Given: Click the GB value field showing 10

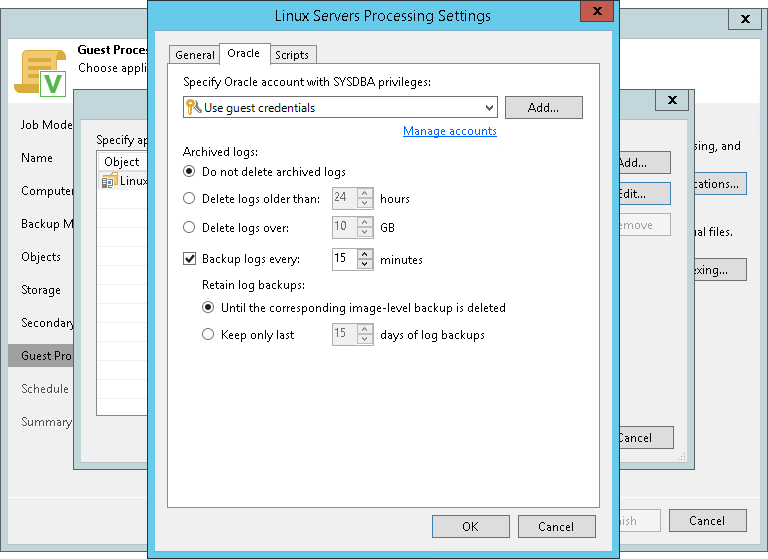Looking at the screenshot, I should click(x=345, y=227).
